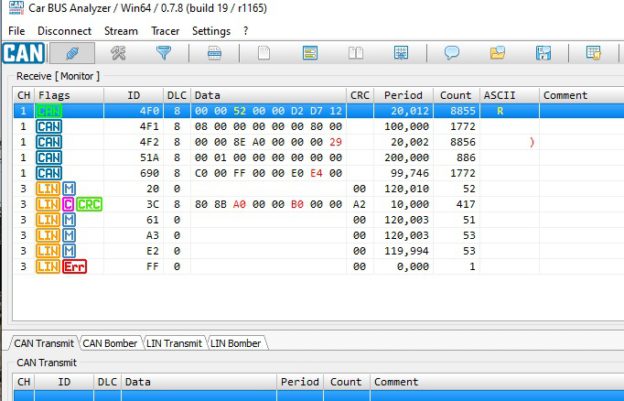Click CRC value A2
Screen dimensions: 624x401
pyautogui.click(x=359, y=204)
